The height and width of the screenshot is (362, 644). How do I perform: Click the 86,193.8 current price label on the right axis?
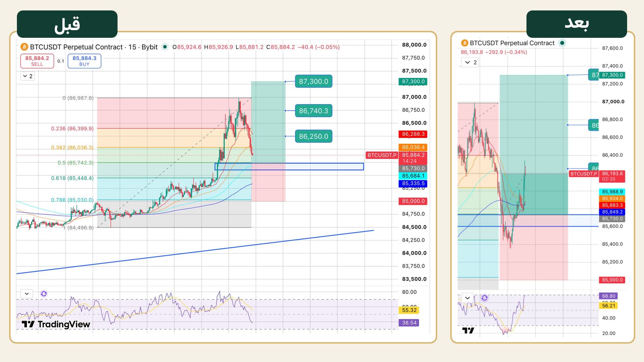(x=612, y=176)
